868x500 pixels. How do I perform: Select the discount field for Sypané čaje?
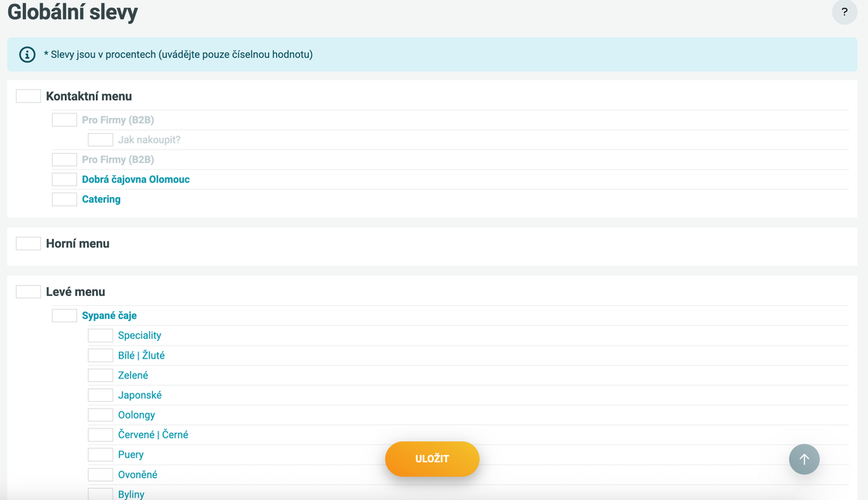[65, 316]
